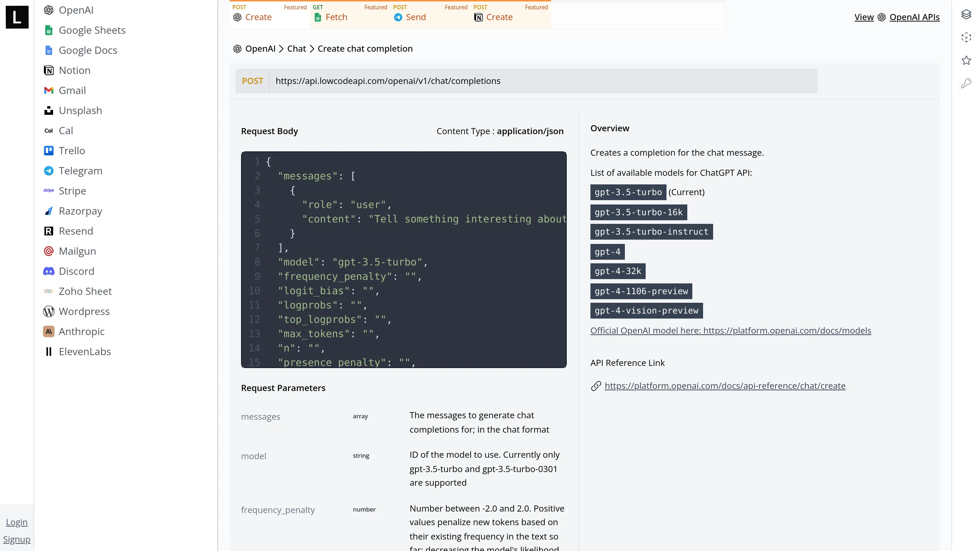
Task: Open Zoho Sheet in the sidebar
Action: [77, 292]
